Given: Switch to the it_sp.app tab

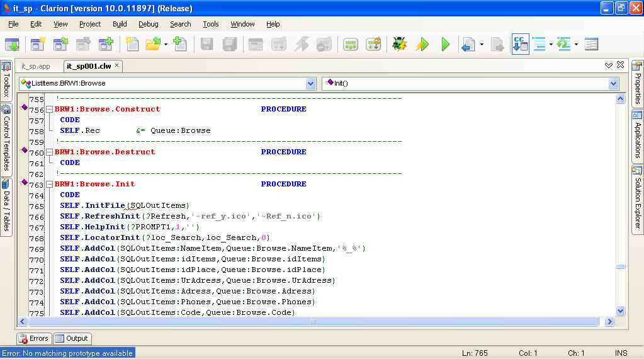Looking at the screenshot, I should click(x=36, y=66).
